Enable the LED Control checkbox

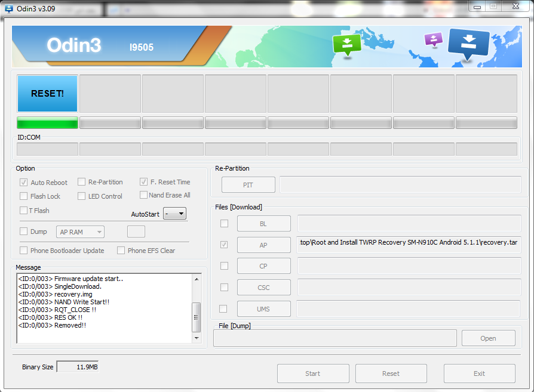click(x=81, y=196)
